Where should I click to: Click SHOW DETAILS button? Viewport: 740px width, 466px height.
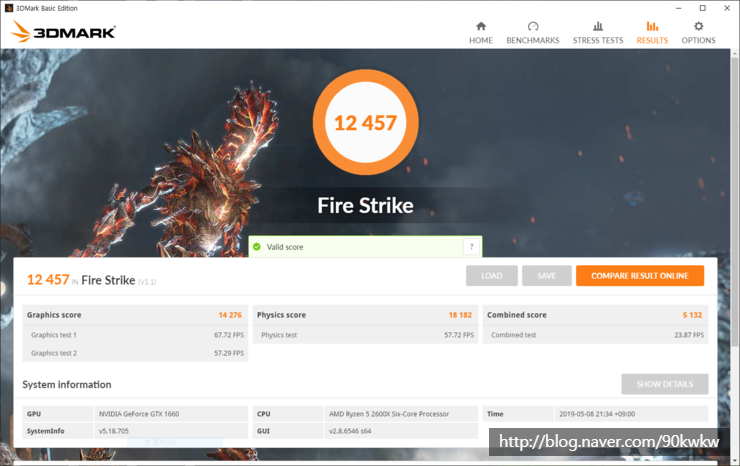(664, 384)
